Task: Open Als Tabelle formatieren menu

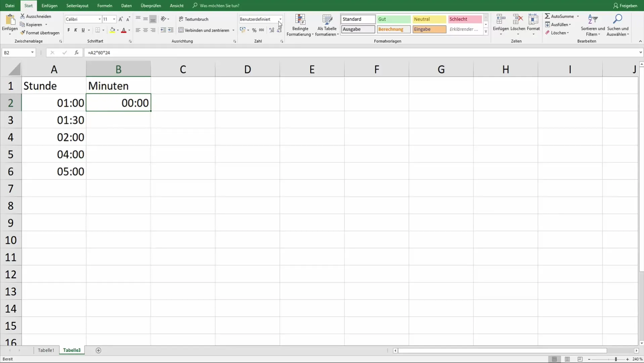Action: [327, 25]
